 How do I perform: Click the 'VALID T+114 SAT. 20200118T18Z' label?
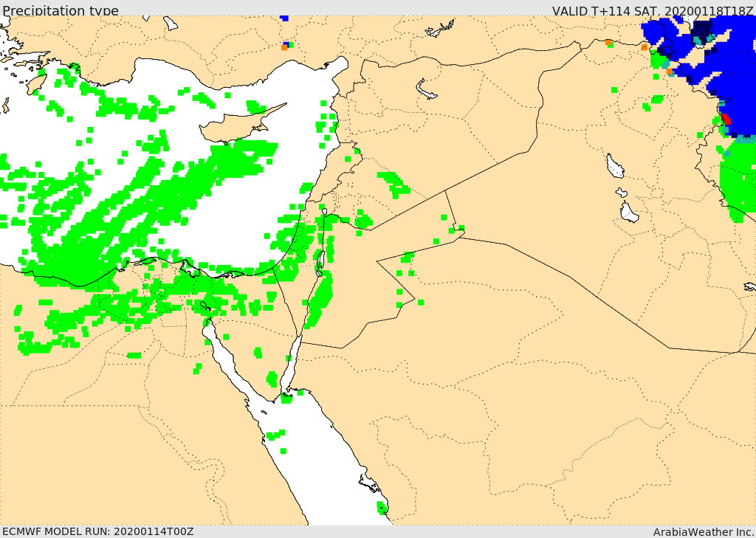(653, 10)
